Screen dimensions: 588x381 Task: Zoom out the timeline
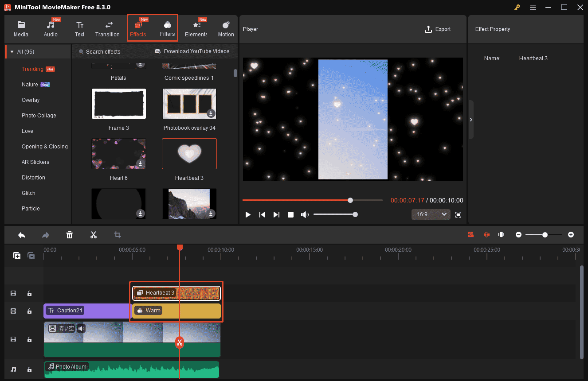518,235
